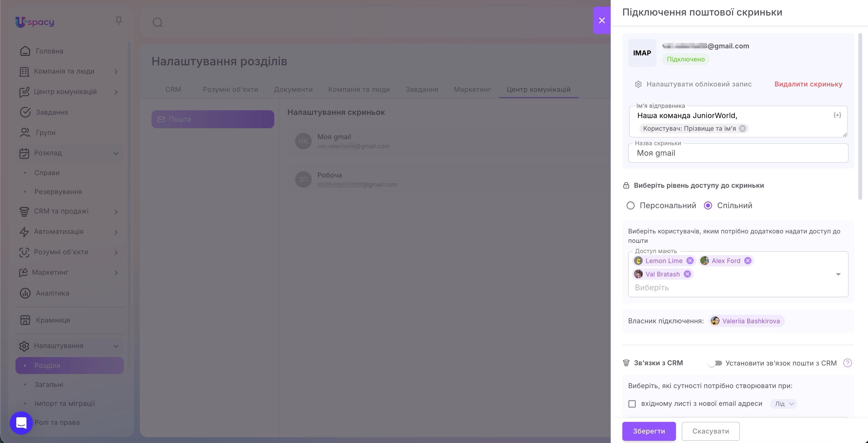Click the Назва скриньки input field

coord(738,153)
